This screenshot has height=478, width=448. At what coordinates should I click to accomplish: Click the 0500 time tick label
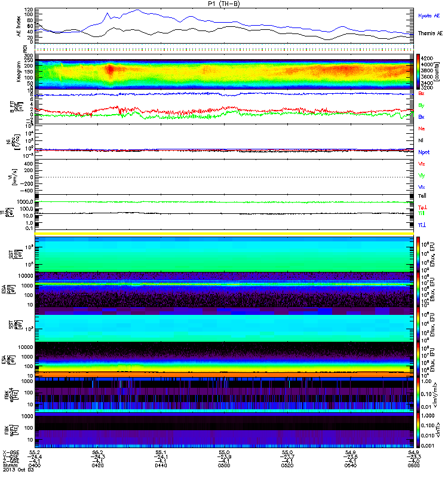(x=224, y=465)
